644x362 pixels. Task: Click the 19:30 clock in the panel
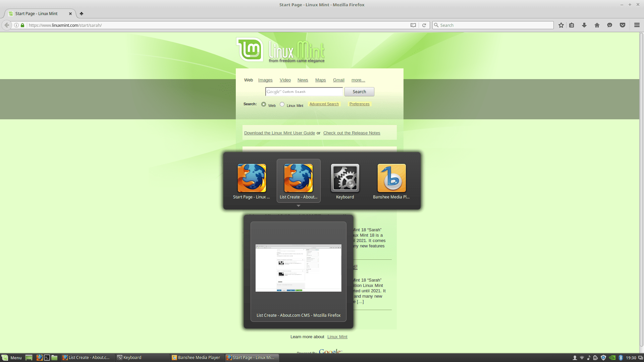[x=631, y=358]
